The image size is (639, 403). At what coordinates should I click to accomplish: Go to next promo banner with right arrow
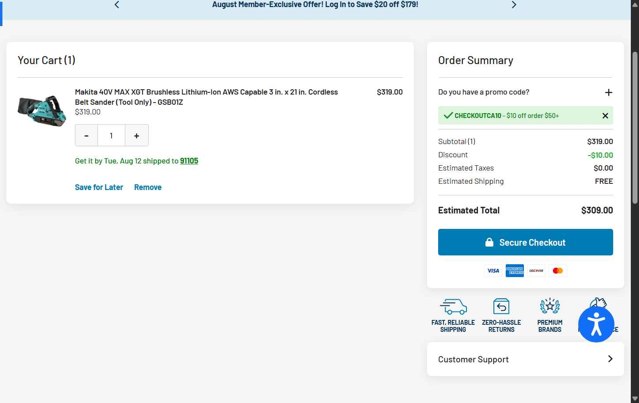tap(513, 5)
